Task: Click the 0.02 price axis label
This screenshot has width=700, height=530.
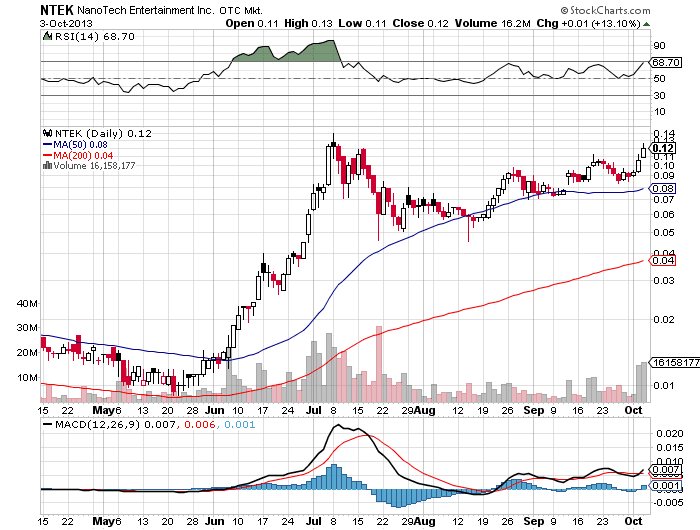Action: [664, 319]
